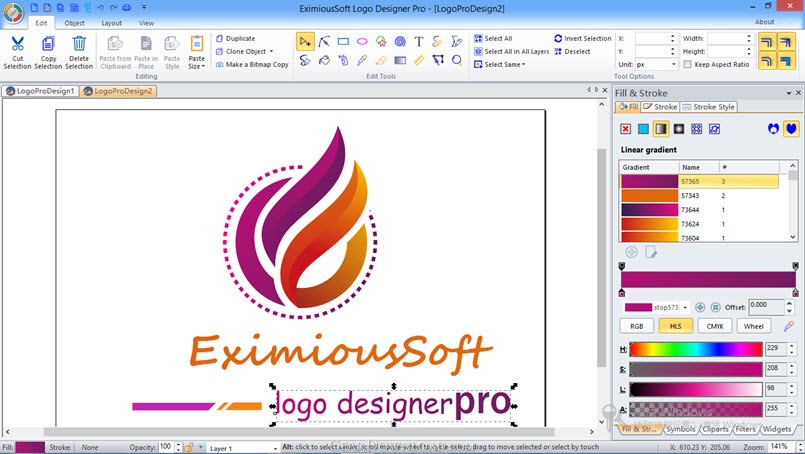Open About link in ribbon

(x=764, y=22)
